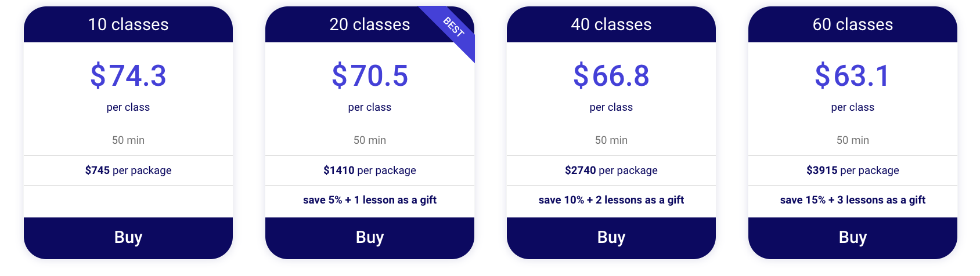Purchase the 60 classes package with Buy
This screenshot has width=980, height=276.
click(853, 238)
